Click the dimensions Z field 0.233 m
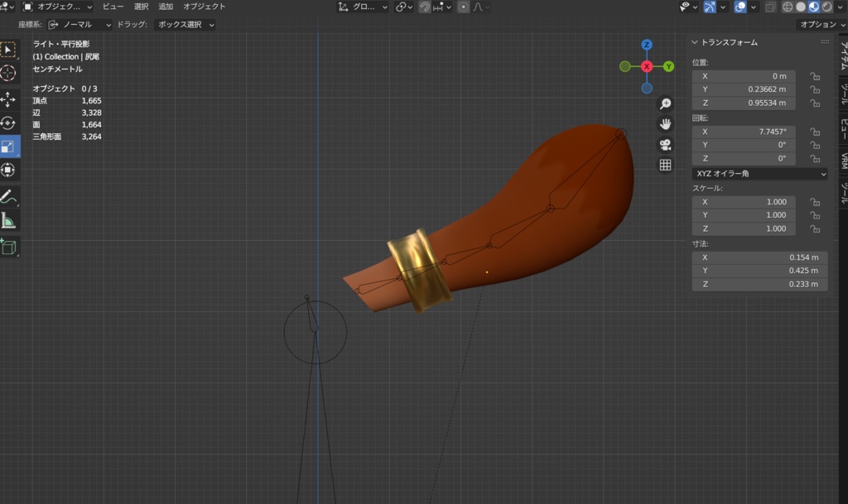Image resolution: width=848 pixels, height=504 pixels. [760, 284]
